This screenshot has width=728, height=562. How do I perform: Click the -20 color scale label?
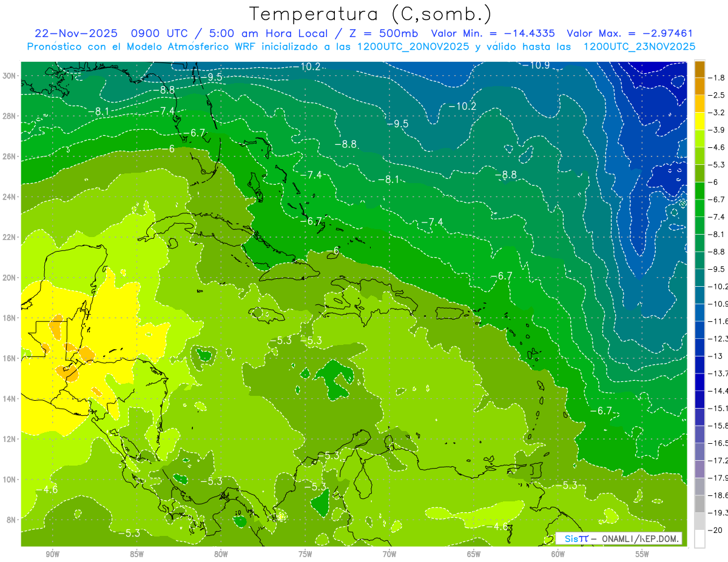coord(715,529)
